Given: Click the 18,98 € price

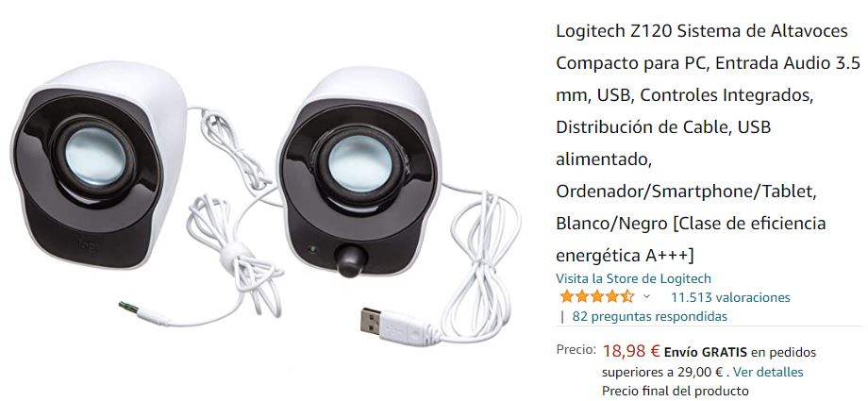Looking at the screenshot, I should [631, 351].
